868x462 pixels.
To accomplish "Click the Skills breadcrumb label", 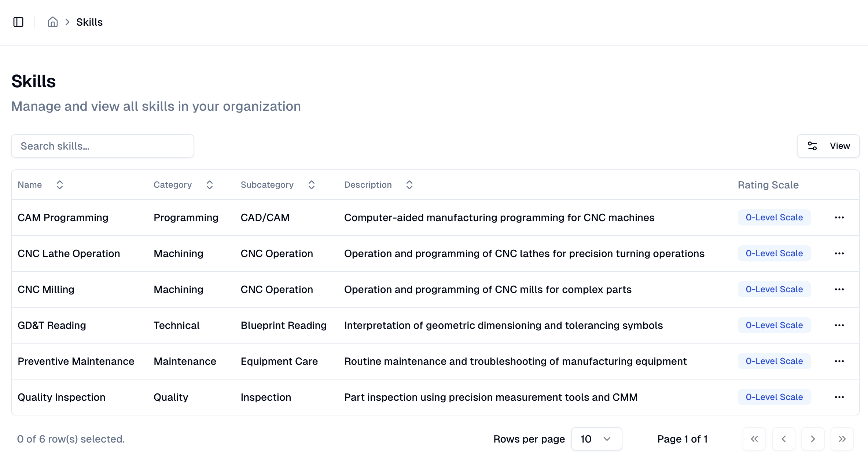I will [89, 22].
